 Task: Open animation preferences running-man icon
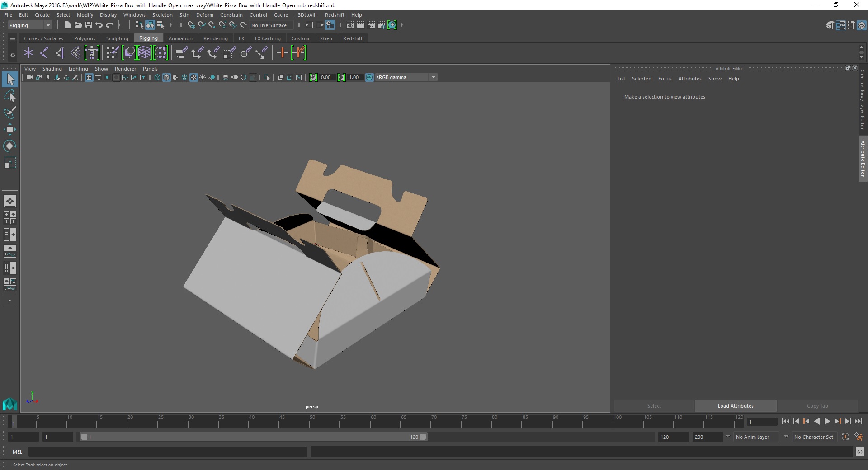click(x=858, y=437)
